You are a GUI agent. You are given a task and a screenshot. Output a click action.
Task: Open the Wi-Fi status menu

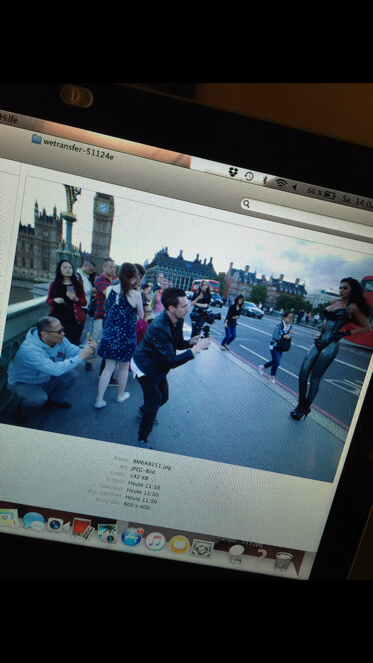click(x=281, y=183)
